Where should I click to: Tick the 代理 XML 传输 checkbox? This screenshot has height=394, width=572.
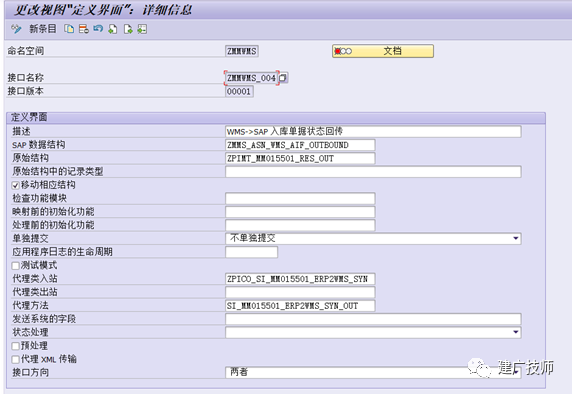click(x=15, y=359)
